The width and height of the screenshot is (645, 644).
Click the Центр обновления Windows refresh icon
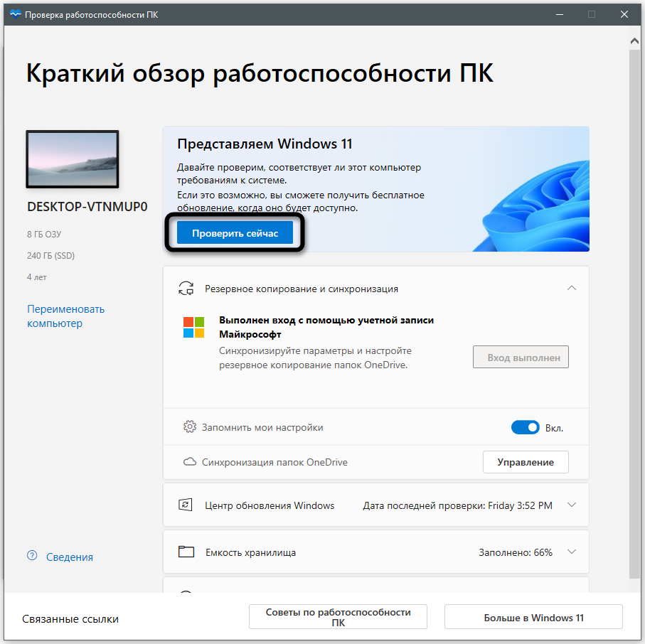pyautogui.click(x=187, y=505)
